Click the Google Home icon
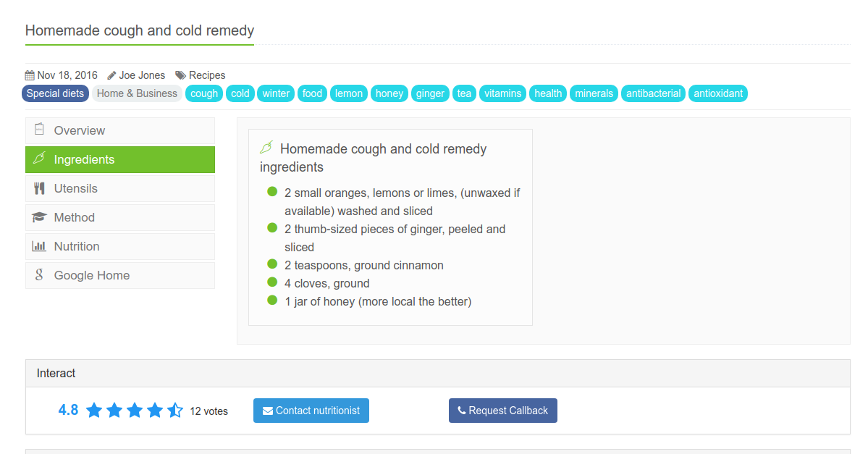This screenshot has height=454, width=868. coord(39,275)
